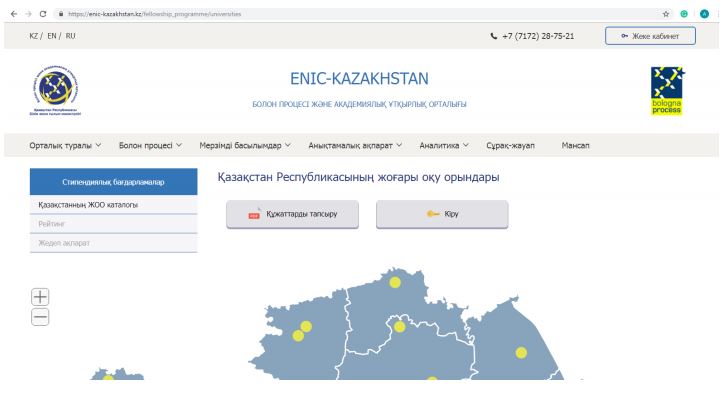
Task: Click the lower yellow marker in western pair
Action: click(298, 336)
